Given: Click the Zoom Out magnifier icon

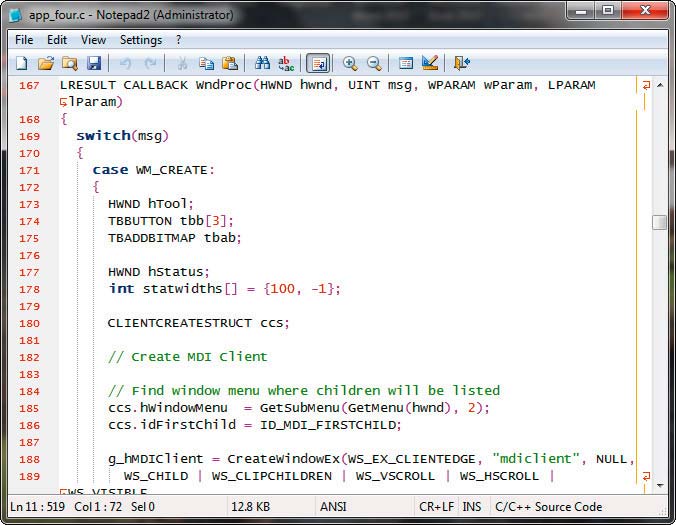Looking at the screenshot, I should click(374, 63).
